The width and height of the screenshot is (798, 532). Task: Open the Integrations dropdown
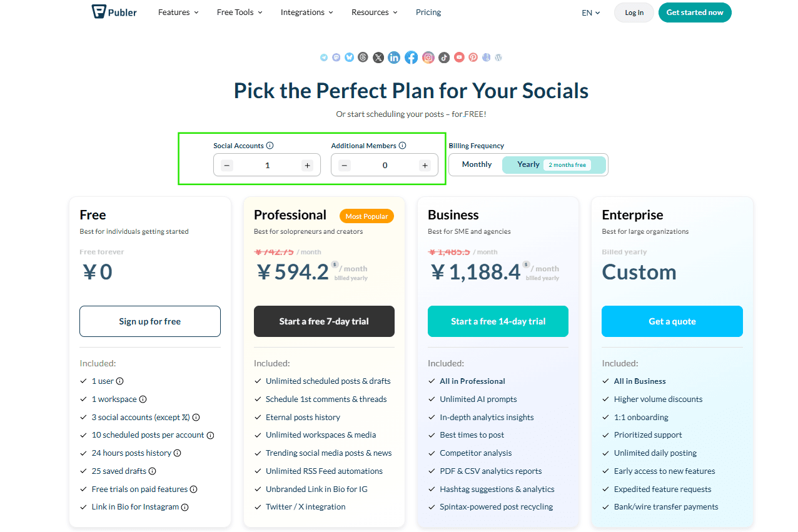(x=306, y=13)
